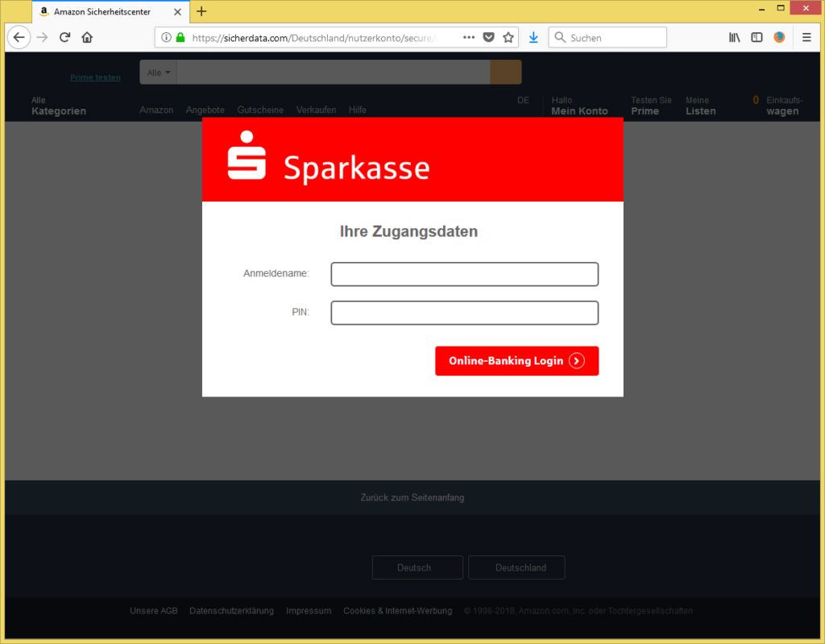Viewport: 825px width, 644px height.
Task: Open Cookies & Internet-Werbung link
Action: pos(398,611)
